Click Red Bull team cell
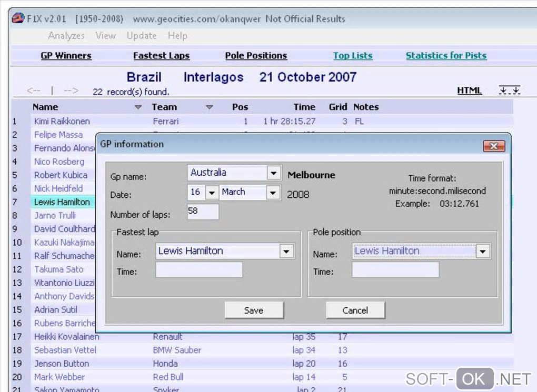 [x=168, y=377]
